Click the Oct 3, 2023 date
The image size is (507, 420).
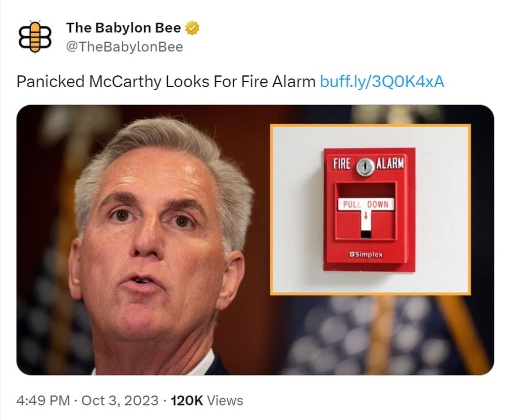point(120,400)
